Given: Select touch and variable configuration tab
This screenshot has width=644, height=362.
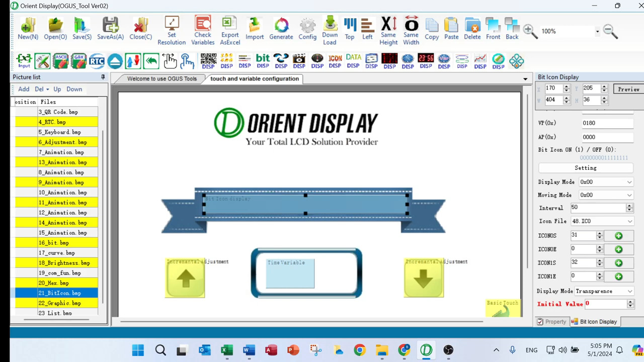Looking at the screenshot, I should coord(255,79).
